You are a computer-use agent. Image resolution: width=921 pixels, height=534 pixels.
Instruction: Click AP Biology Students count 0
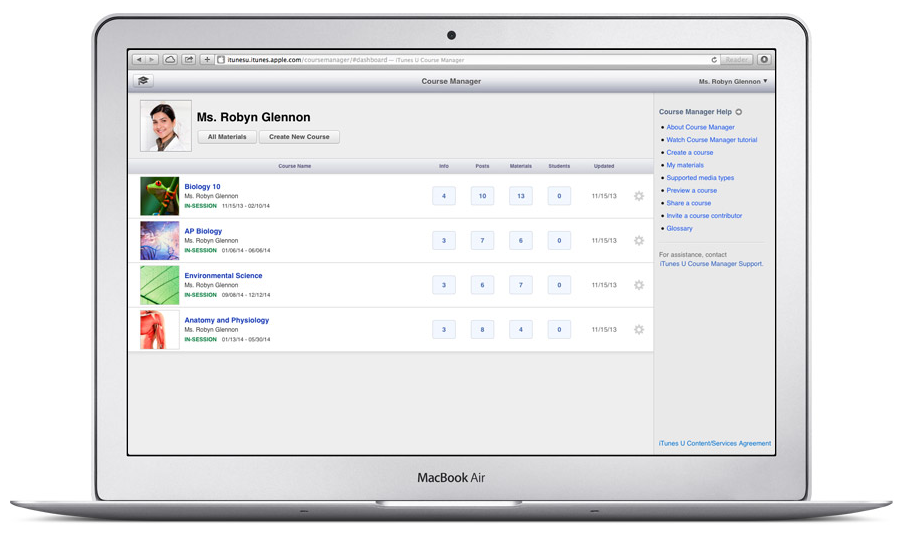pos(559,241)
